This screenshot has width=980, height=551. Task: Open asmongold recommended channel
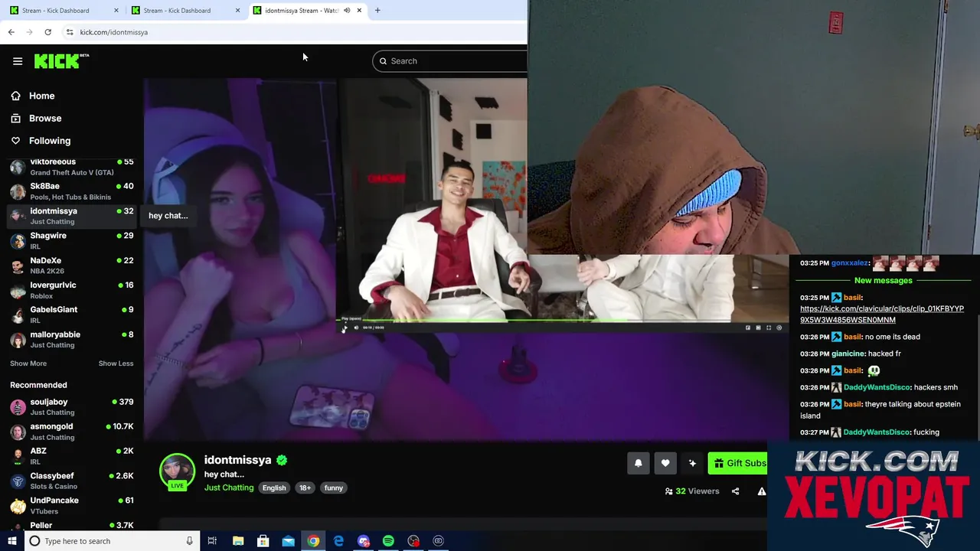pyautogui.click(x=72, y=432)
